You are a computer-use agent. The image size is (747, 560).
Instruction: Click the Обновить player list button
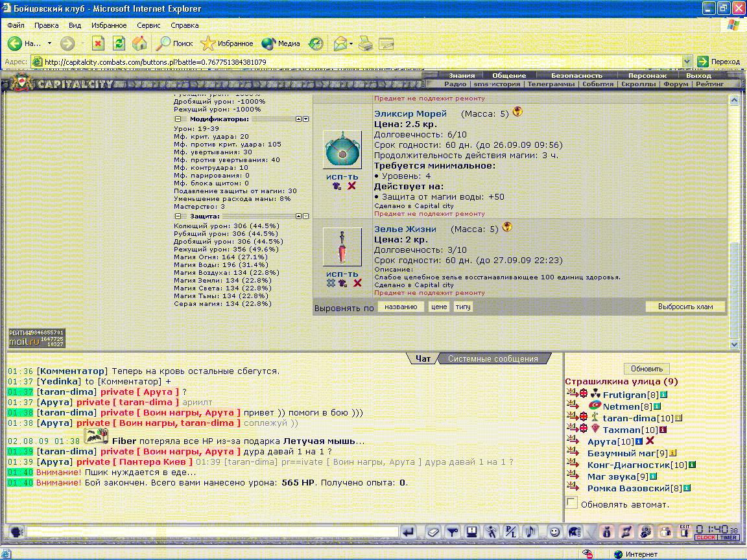point(646,369)
